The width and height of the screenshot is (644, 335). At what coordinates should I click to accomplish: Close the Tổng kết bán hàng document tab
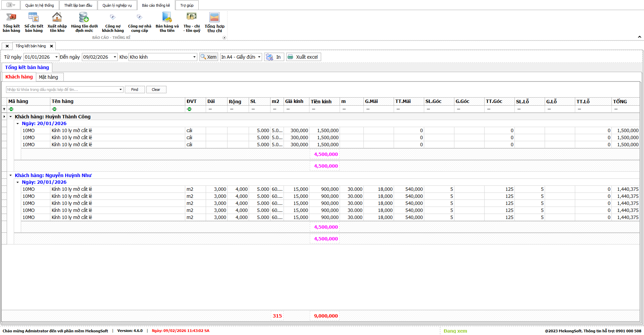pos(51,46)
